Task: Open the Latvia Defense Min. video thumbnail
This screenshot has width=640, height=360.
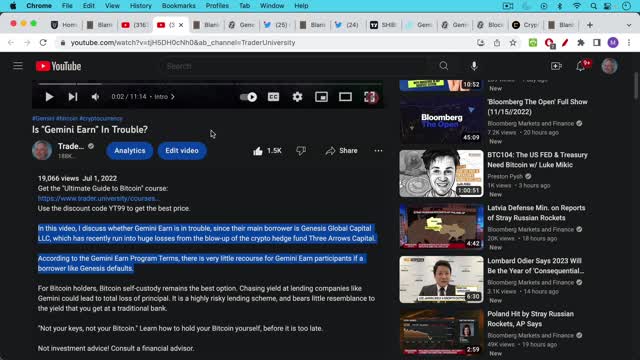Action: tap(441, 227)
